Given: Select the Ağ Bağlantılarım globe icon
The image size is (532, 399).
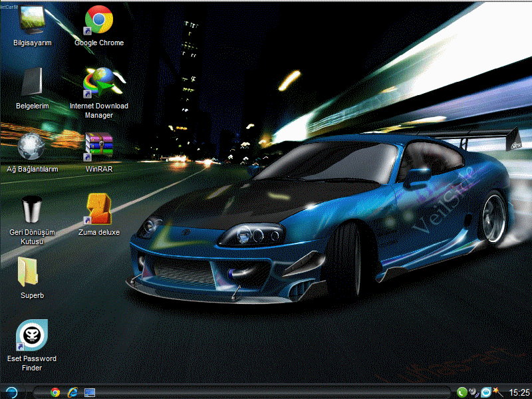Looking at the screenshot, I should [31, 146].
